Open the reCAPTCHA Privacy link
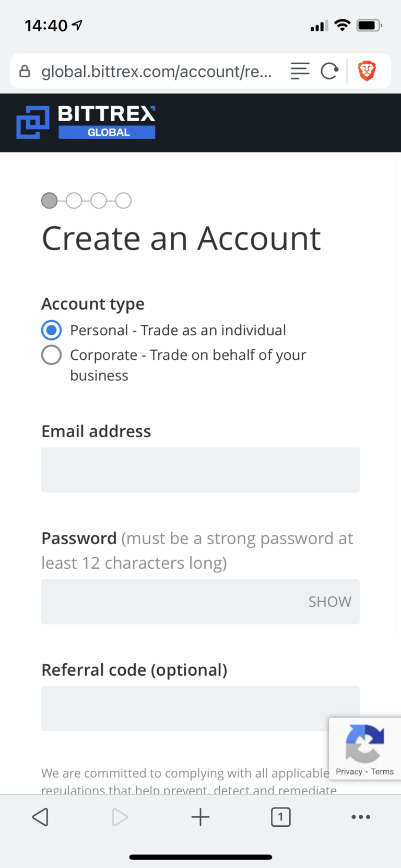This screenshot has height=868, width=401. click(x=349, y=772)
